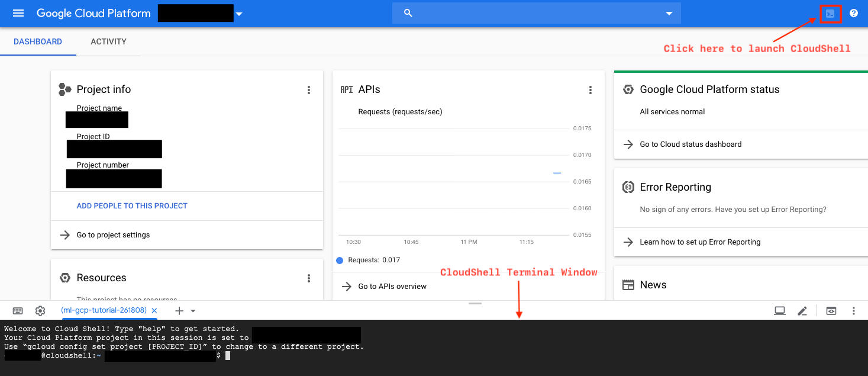Open the help question mark menu
Image resolution: width=868 pixels, height=376 pixels.
(x=853, y=13)
